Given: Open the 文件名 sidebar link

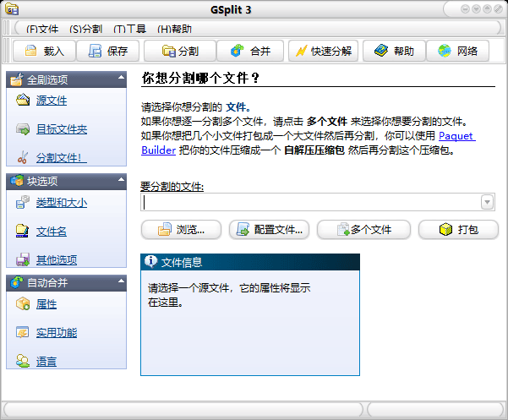Looking at the screenshot, I should [x=52, y=232].
